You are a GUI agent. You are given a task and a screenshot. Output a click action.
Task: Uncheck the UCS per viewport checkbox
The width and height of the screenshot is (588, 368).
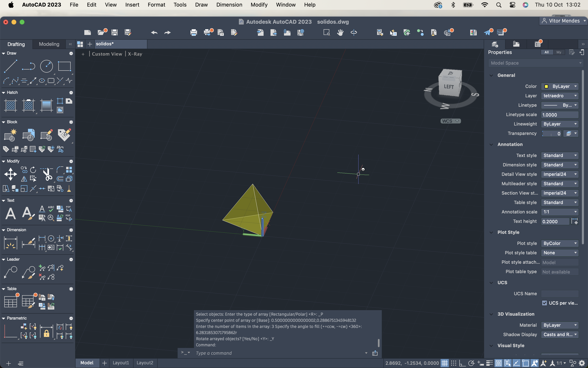coord(544,303)
